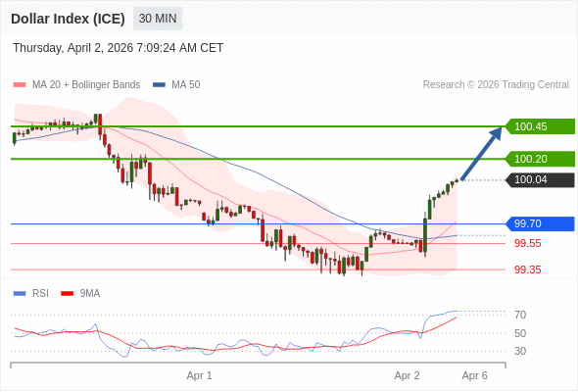Click the 9MA legend label
This screenshot has height=392, width=578.
[x=90, y=294]
